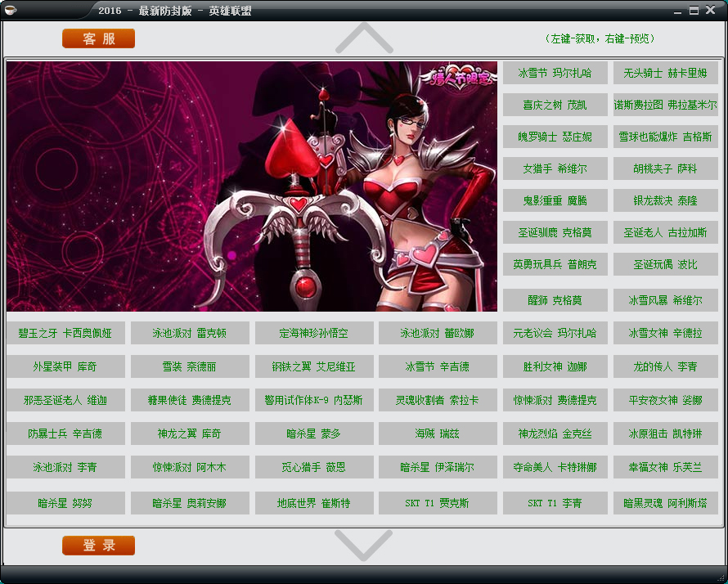Select the 冰雪节 玛尔扎哈 skin

click(555, 73)
